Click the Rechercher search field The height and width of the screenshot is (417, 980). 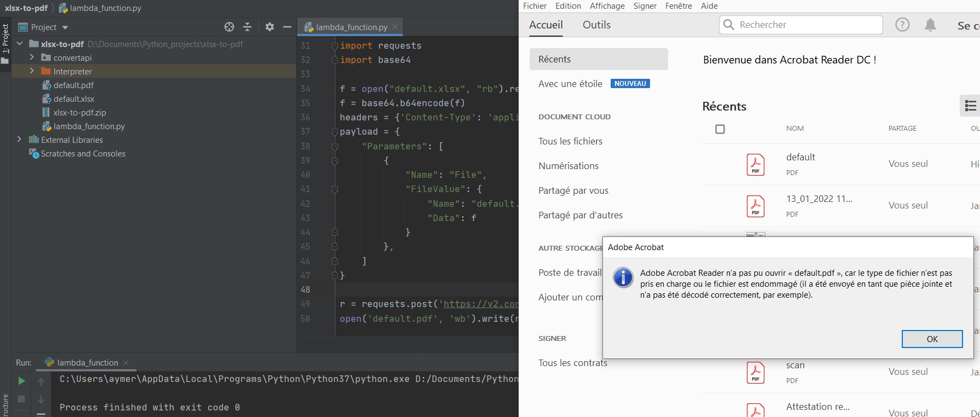801,25
